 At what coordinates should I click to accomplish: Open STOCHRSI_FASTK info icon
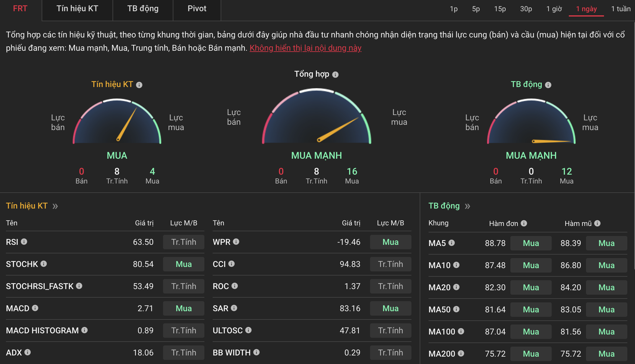[x=79, y=286]
